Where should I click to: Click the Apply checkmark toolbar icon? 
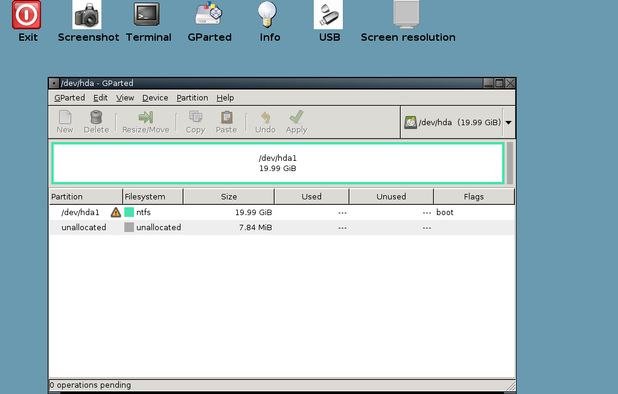296,117
